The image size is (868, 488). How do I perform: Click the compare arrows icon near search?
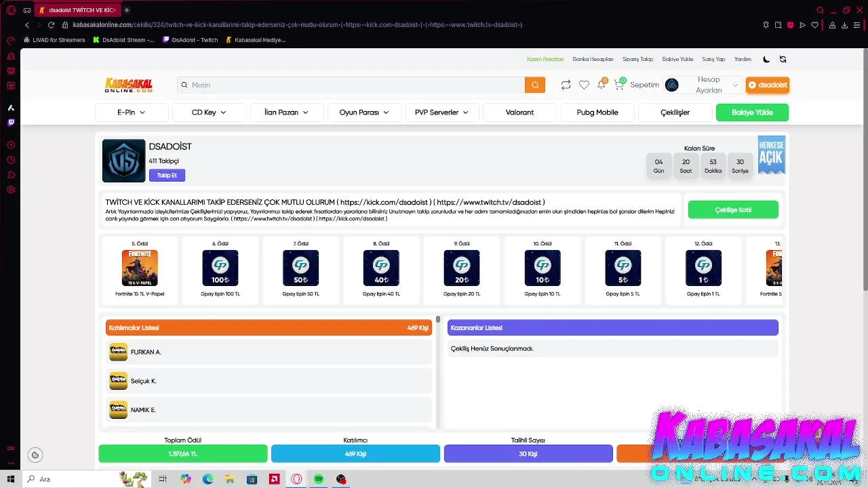coord(566,85)
